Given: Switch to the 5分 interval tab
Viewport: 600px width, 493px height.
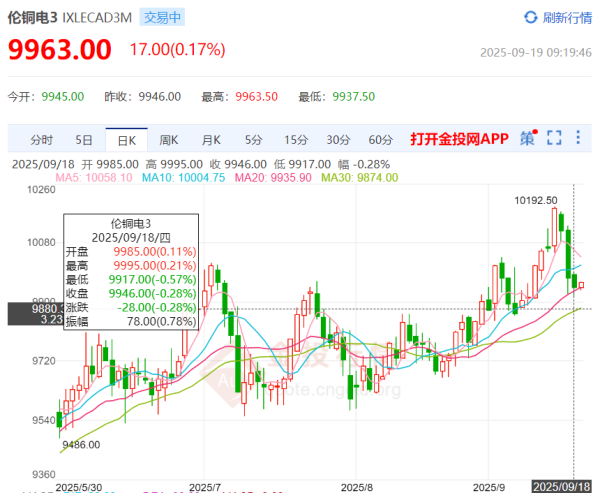Looking at the screenshot, I should click(x=253, y=140).
